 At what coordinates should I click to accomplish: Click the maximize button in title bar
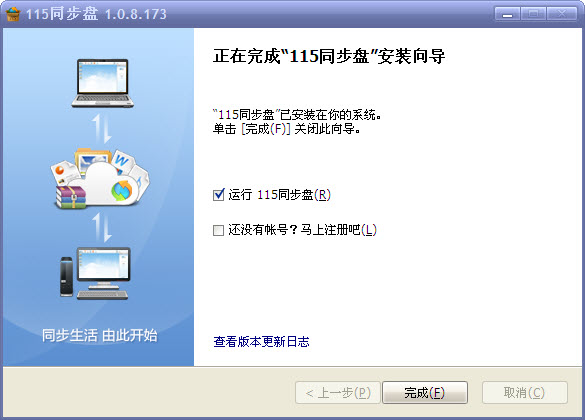coord(534,14)
